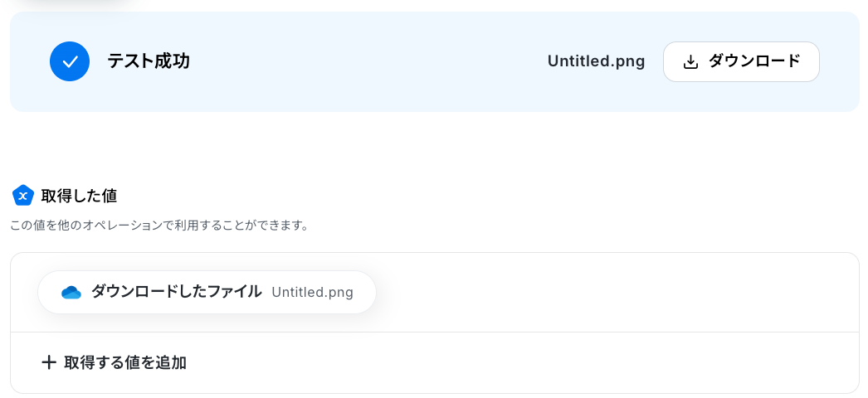
Task: Click blank space inside the test success banner
Action: 365,62
